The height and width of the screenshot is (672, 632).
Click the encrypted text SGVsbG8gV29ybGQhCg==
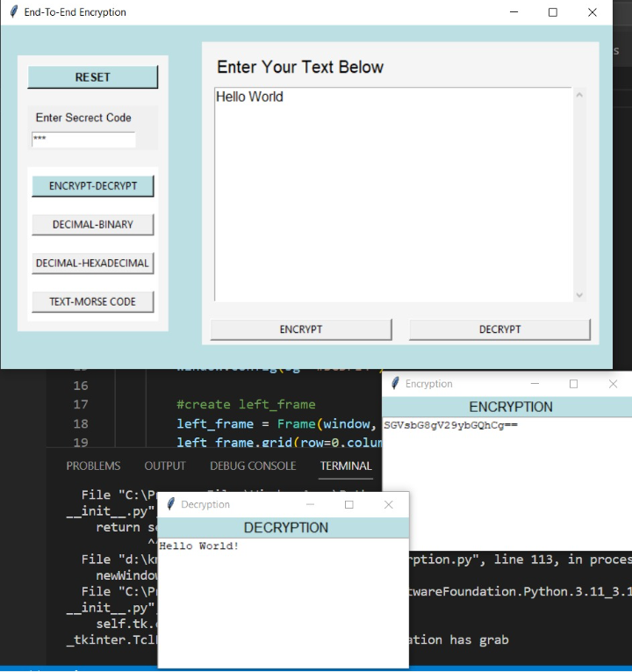pyautogui.click(x=450, y=425)
